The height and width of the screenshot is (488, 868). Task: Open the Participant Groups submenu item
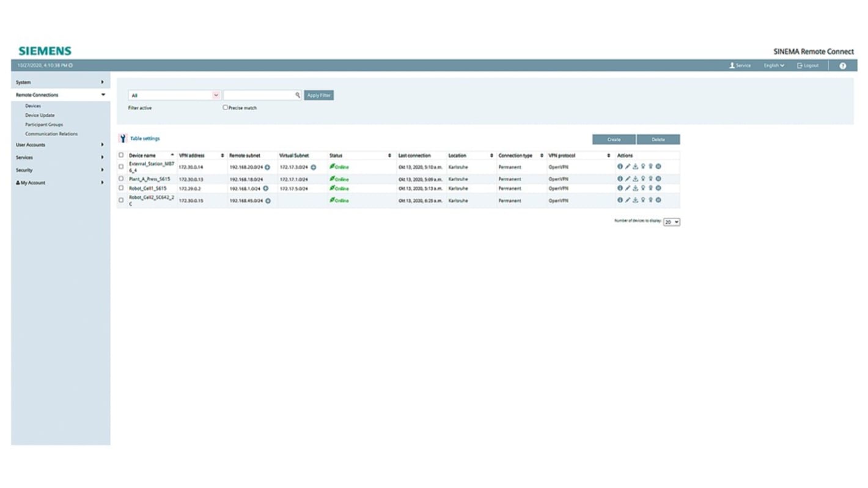coord(44,124)
